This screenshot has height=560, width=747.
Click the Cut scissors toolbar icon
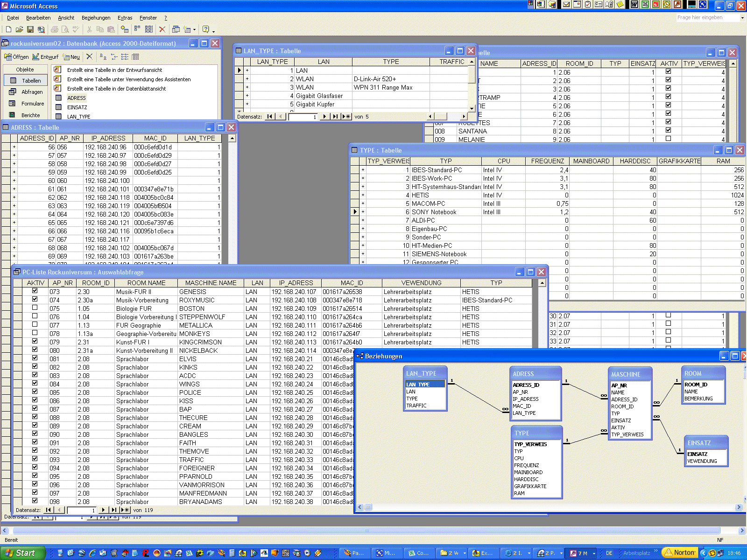pos(89,29)
